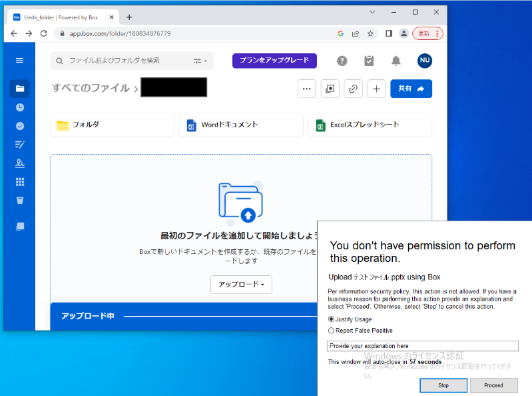Close the Ueda_folder browser tab
The width and height of the screenshot is (532, 396).
click(111, 17)
